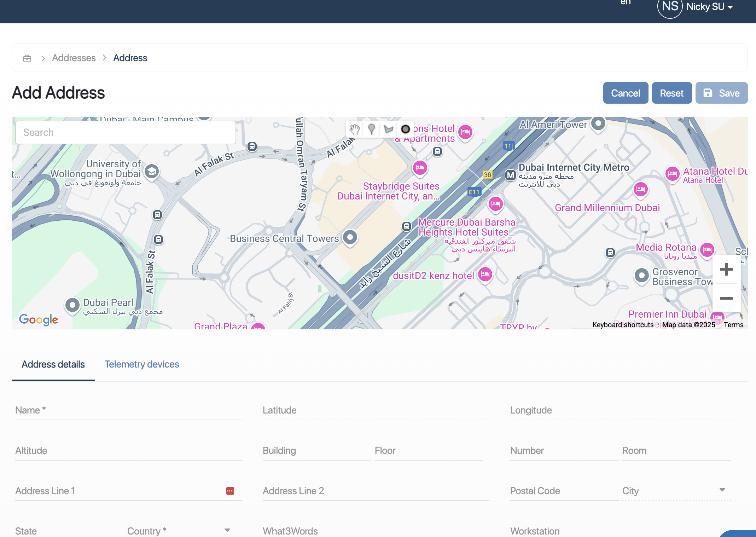Click the Cancel button

point(625,93)
